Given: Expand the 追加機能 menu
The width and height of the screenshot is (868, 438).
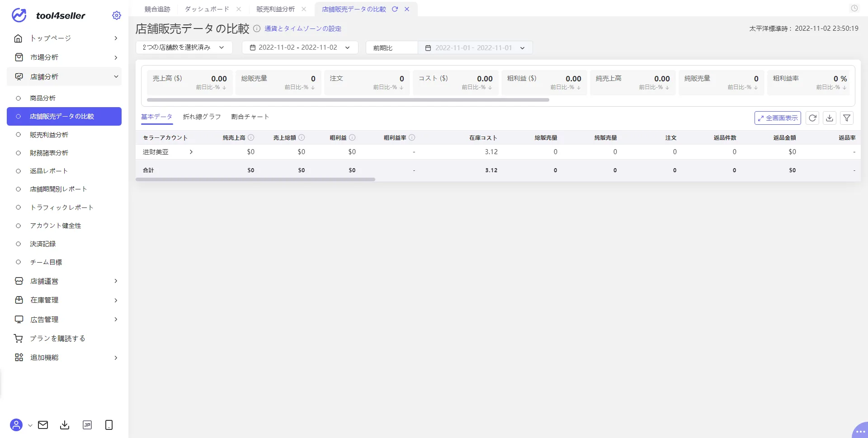Looking at the screenshot, I should tap(116, 358).
